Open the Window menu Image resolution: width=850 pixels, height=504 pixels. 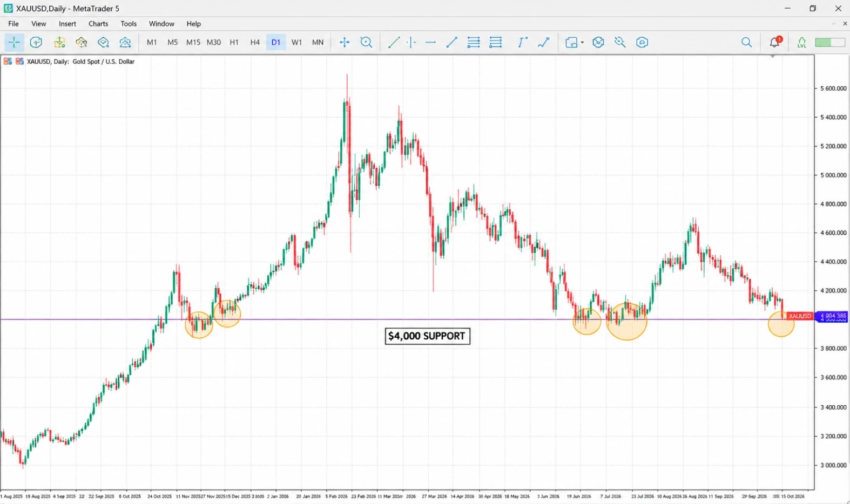(x=161, y=24)
